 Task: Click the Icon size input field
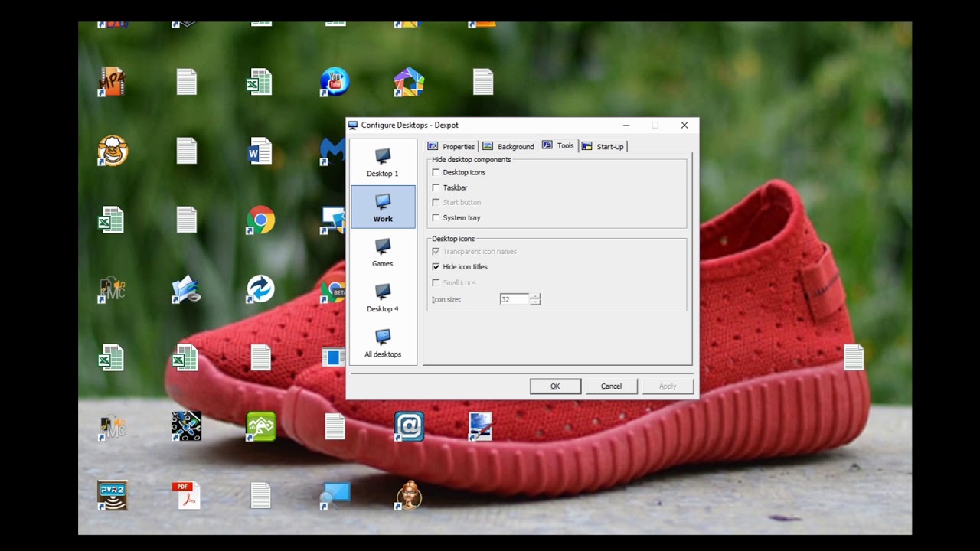pos(514,299)
